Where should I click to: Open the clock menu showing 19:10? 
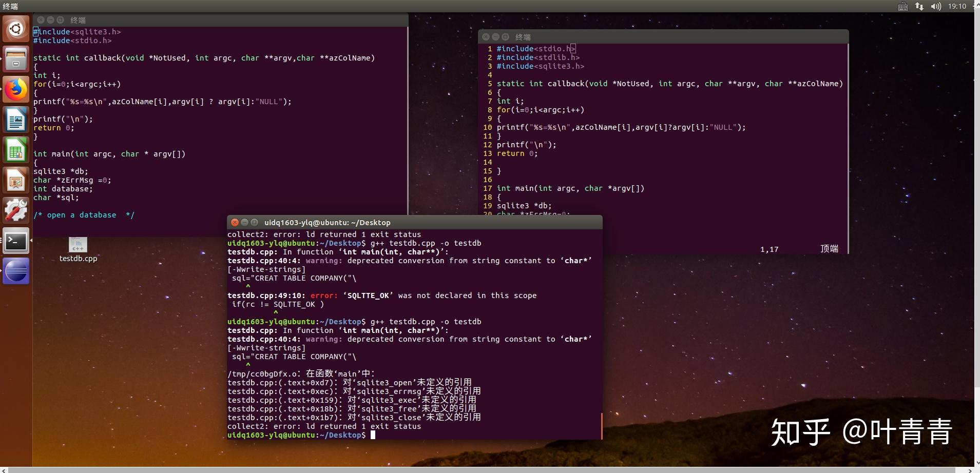point(957,6)
